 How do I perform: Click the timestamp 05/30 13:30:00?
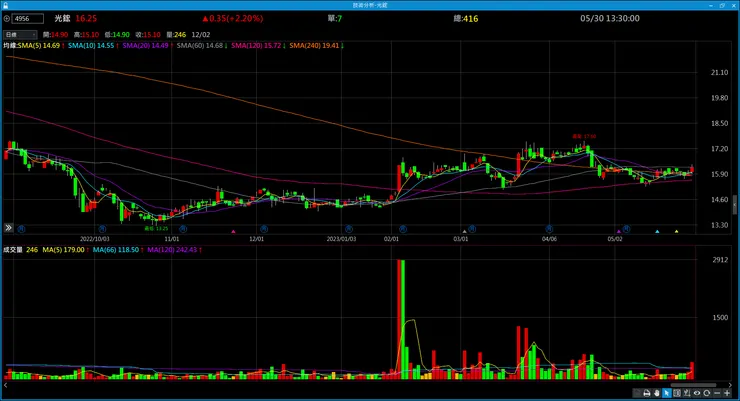tap(610, 18)
